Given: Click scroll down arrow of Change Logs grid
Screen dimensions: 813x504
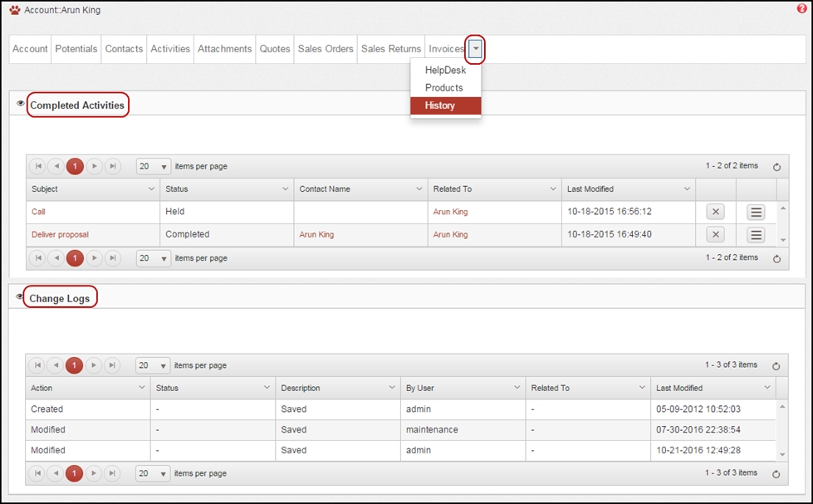Looking at the screenshot, I should tap(782, 455).
